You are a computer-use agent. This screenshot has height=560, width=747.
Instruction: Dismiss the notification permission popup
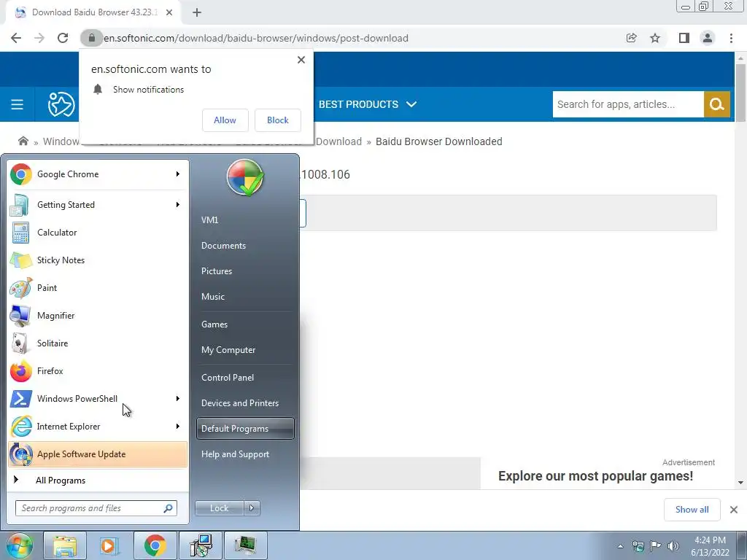[301, 60]
